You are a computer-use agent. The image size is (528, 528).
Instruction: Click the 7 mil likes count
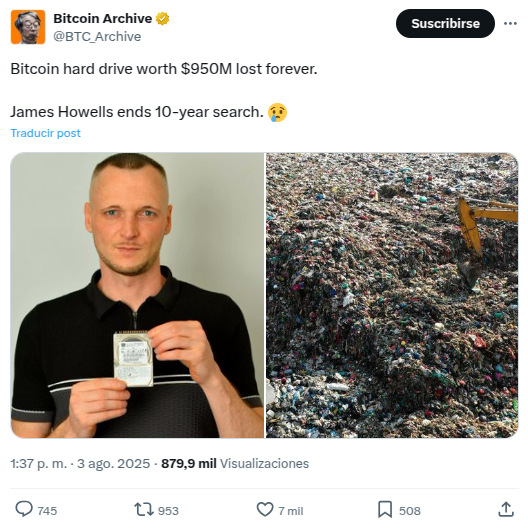pyautogui.click(x=291, y=511)
